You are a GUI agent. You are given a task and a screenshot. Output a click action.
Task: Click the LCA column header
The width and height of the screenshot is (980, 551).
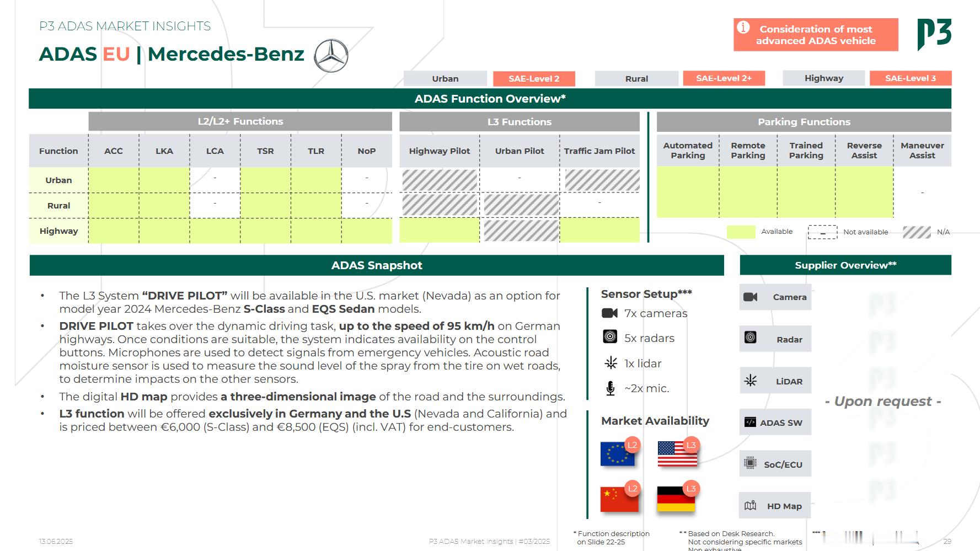(215, 151)
